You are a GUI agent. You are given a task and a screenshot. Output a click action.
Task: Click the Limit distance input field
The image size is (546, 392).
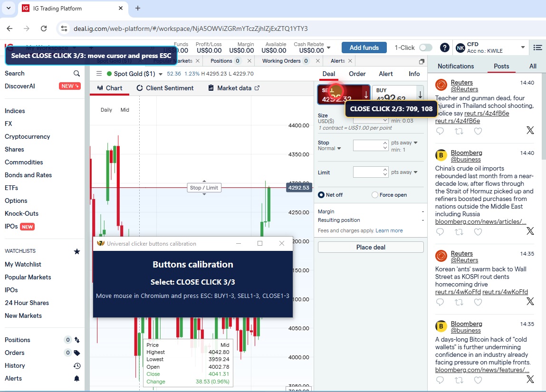371,172
